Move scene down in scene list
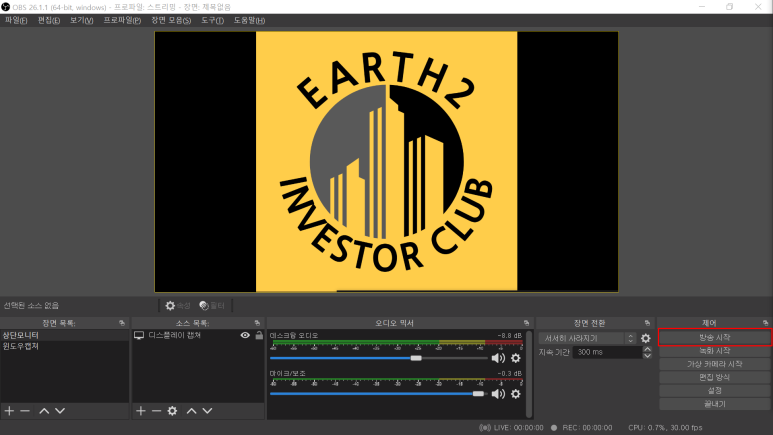Viewport: 773px width, 435px height. (x=60, y=410)
